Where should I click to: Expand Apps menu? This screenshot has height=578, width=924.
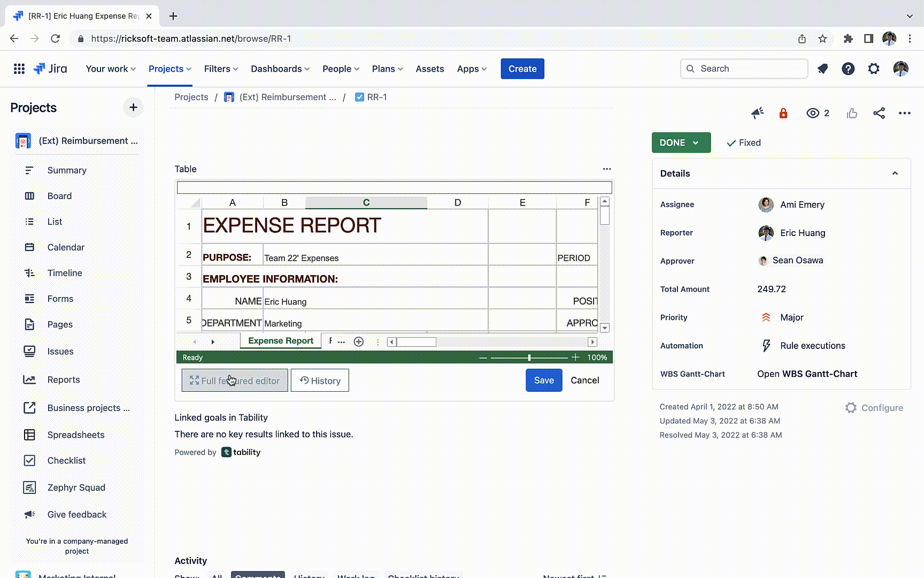click(x=472, y=69)
